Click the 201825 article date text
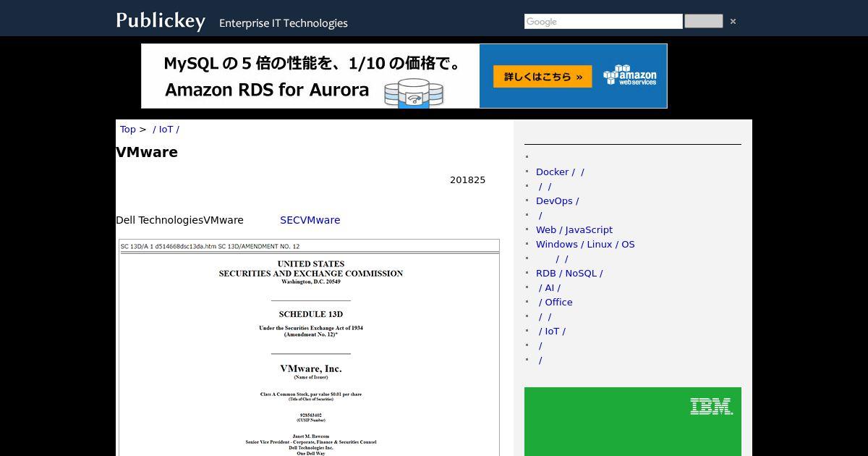 coord(468,180)
